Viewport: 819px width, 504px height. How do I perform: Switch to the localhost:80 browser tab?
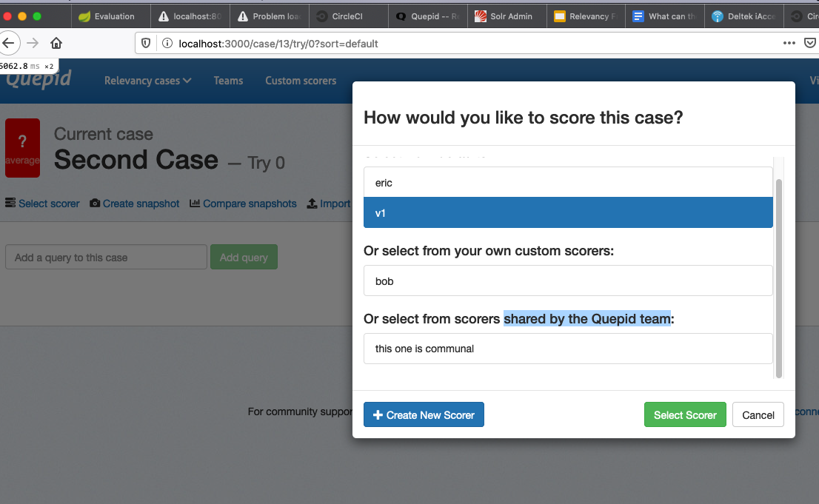[190, 16]
